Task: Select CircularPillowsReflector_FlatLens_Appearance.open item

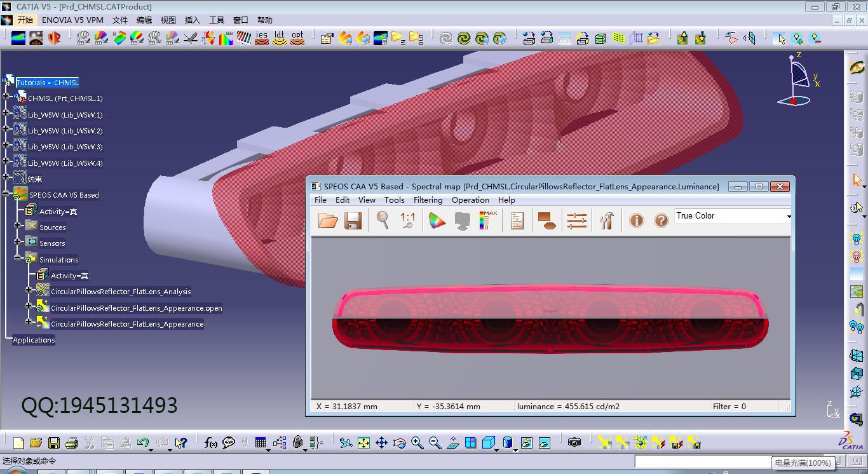Action: tap(137, 308)
